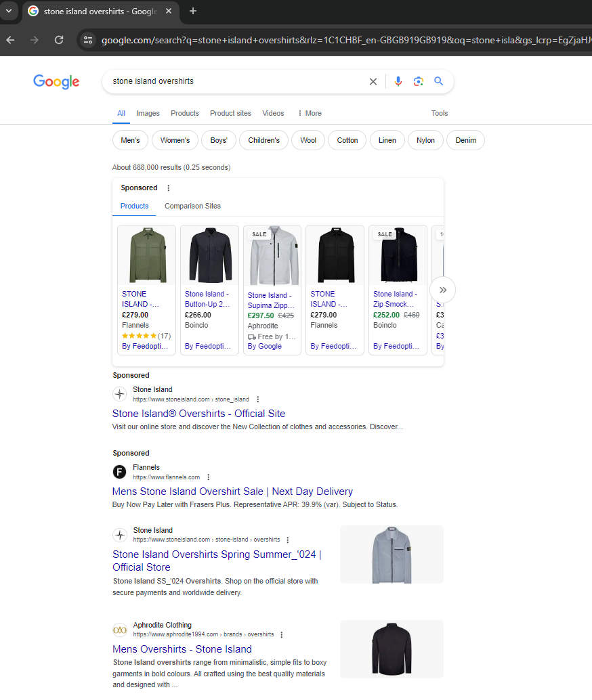Open Stone Island Overshirts Official Site ad

(x=199, y=414)
